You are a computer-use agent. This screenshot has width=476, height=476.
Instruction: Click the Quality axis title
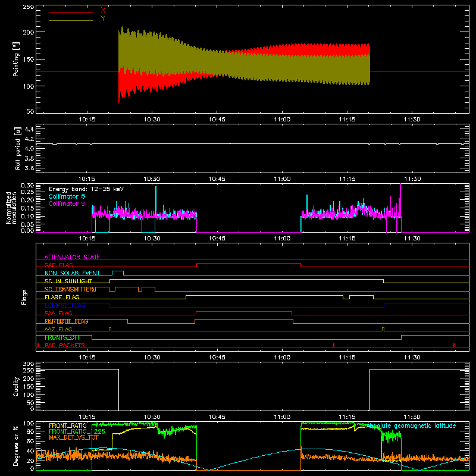coord(16,386)
